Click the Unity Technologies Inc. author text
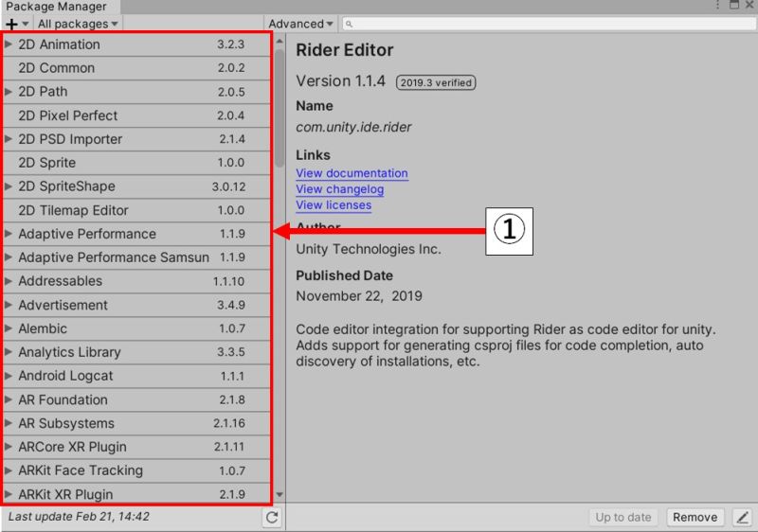758x532 pixels. [369, 249]
